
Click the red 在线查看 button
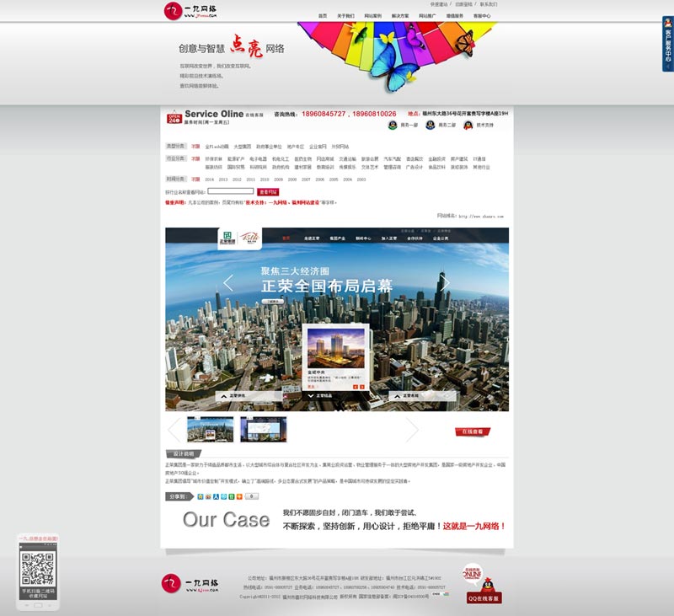(472, 431)
